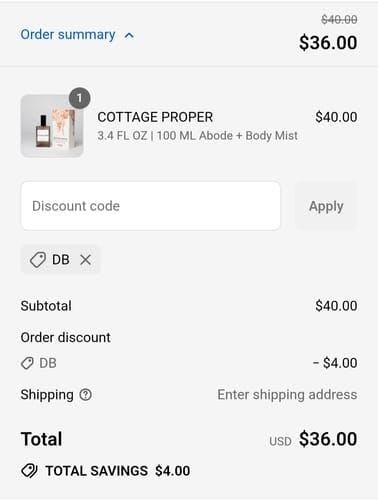Viewport: 378px width, 500px height.
Task: Click the minus $4.00 discount amount
Action: (x=335, y=363)
